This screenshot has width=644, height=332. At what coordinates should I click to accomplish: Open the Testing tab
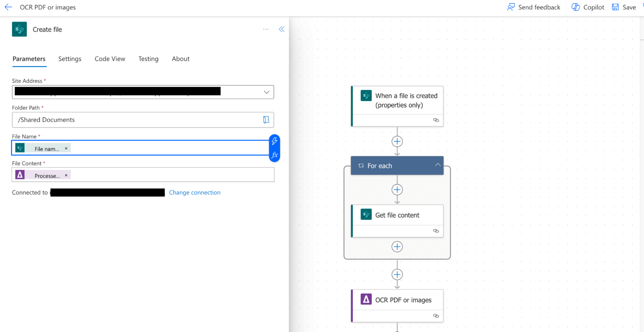pos(148,59)
